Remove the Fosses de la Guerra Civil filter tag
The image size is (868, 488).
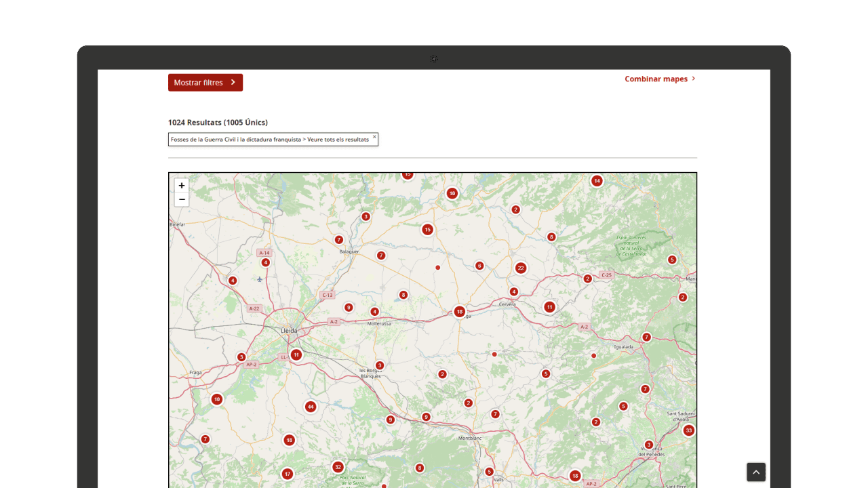374,137
